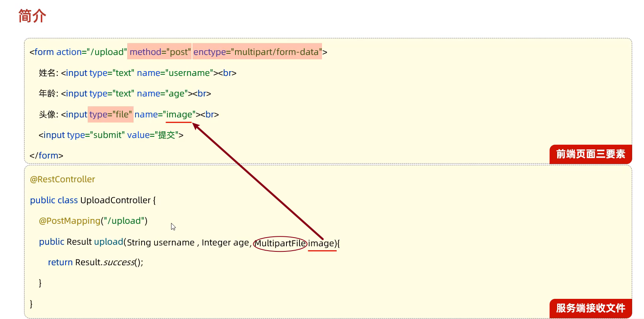This screenshot has height=319, width=644.
Task: Select the highlighted method="post" attribute
Action: (160, 52)
